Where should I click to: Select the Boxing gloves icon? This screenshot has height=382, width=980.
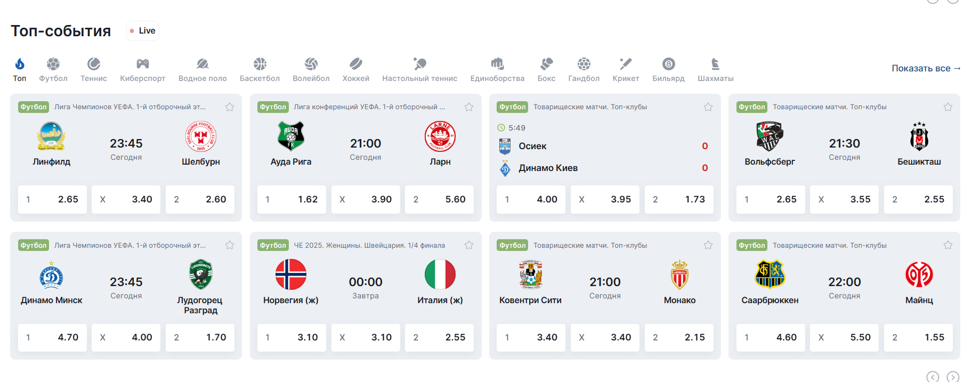click(546, 64)
